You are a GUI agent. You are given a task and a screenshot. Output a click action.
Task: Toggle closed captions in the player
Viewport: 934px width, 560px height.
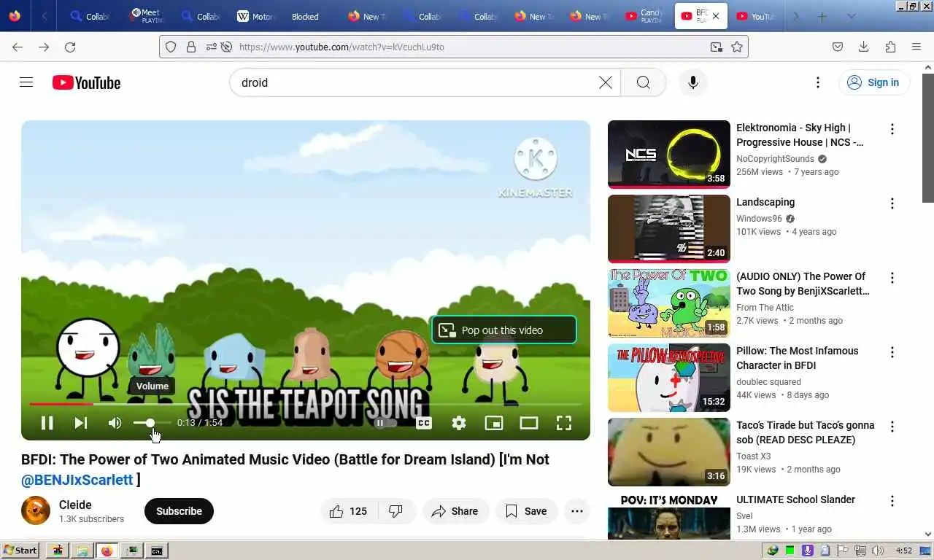click(x=424, y=423)
